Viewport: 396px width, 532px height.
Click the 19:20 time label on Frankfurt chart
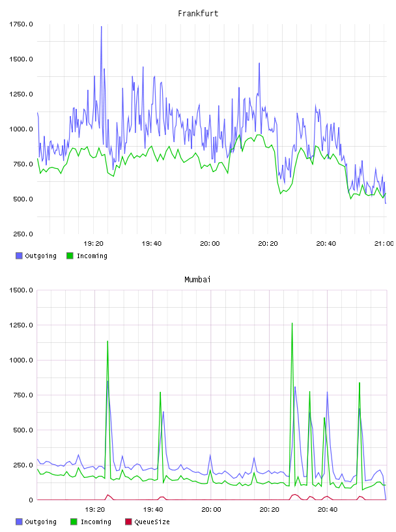click(x=93, y=243)
